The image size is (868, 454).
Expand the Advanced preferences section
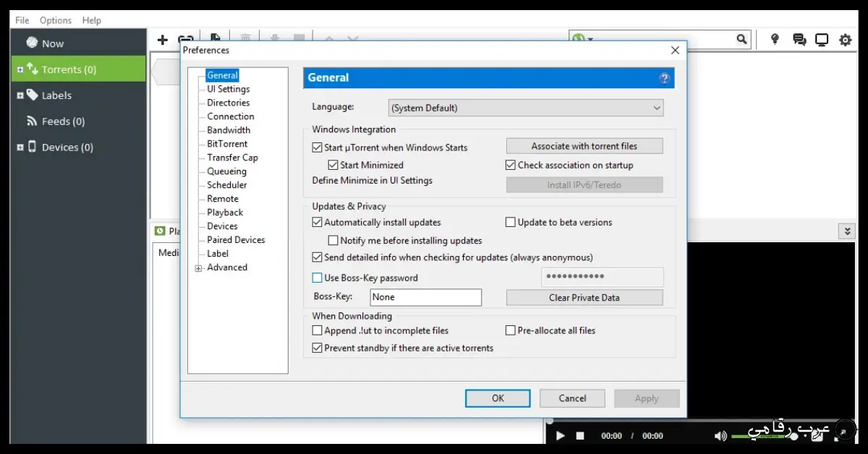199,267
